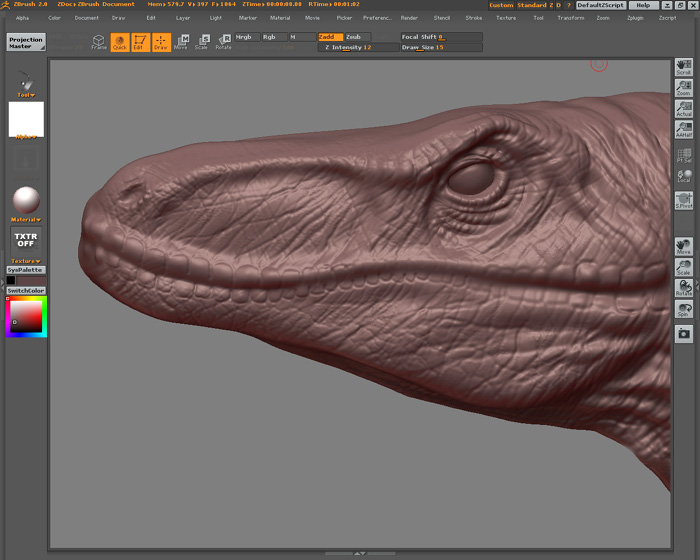
Task: Open the Alpha selector white thumbnail
Action: click(26, 119)
